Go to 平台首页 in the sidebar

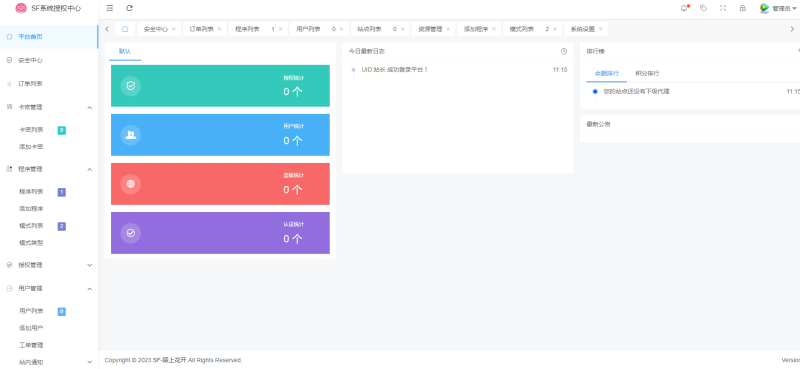pos(49,37)
